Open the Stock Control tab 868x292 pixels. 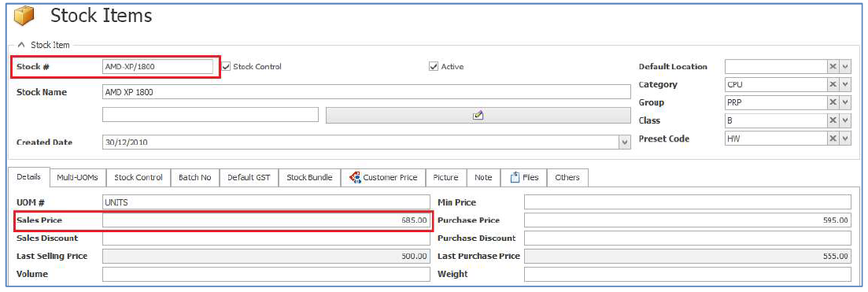tap(139, 177)
